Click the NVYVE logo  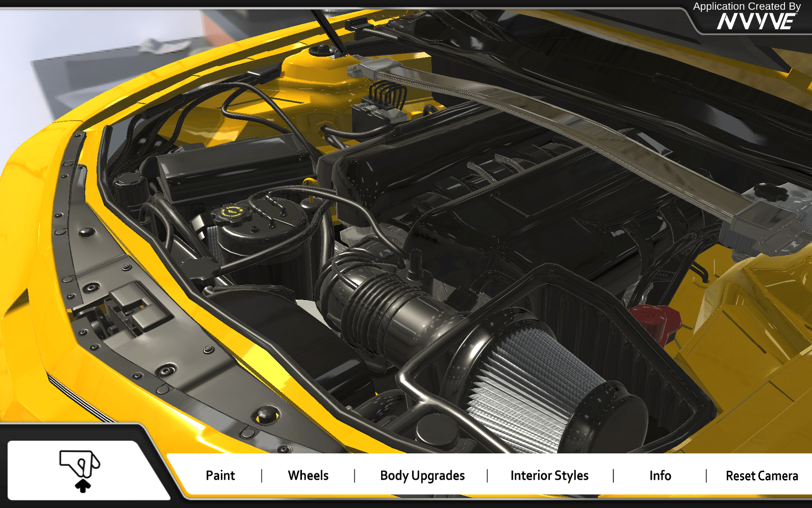[x=757, y=21]
